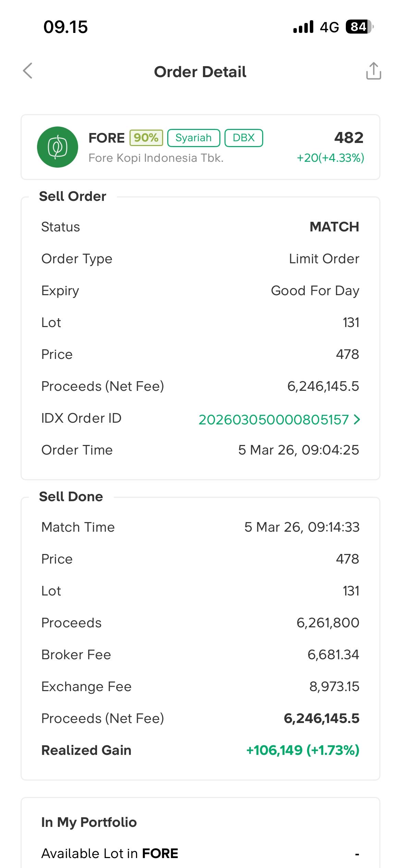Tap the Sell Order section heading
The width and height of the screenshot is (401, 868).
(73, 196)
